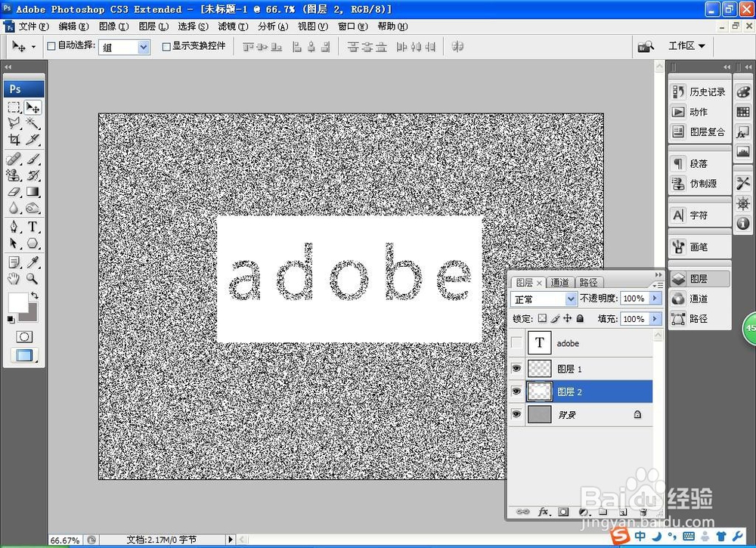Open the 填充 fill slider arrow

coord(655,318)
